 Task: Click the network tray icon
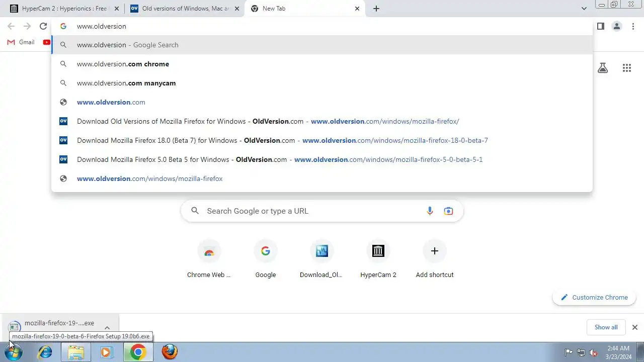(x=581, y=352)
